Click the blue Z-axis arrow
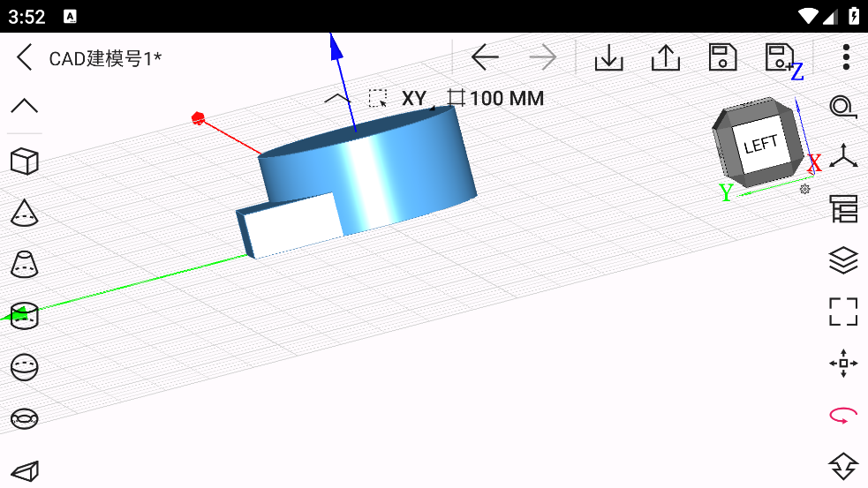The image size is (868, 488). tap(336, 49)
